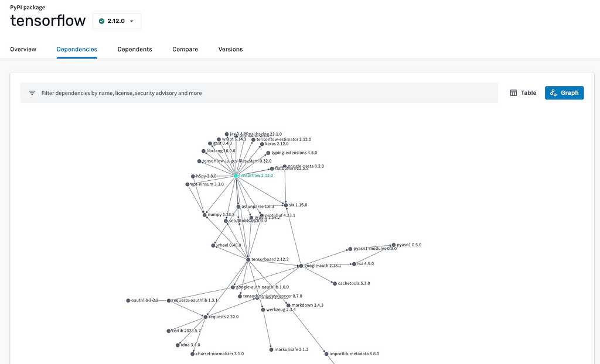This screenshot has height=364, width=600.
Task: Click the markdown 3.4.3 node
Action: (x=288, y=305)
